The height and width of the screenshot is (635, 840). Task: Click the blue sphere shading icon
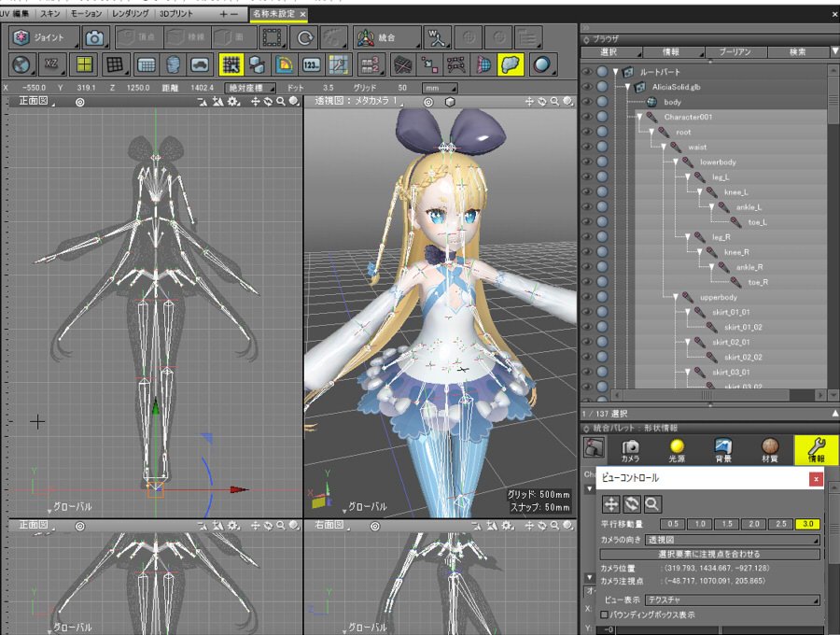[x=542, y=64]
